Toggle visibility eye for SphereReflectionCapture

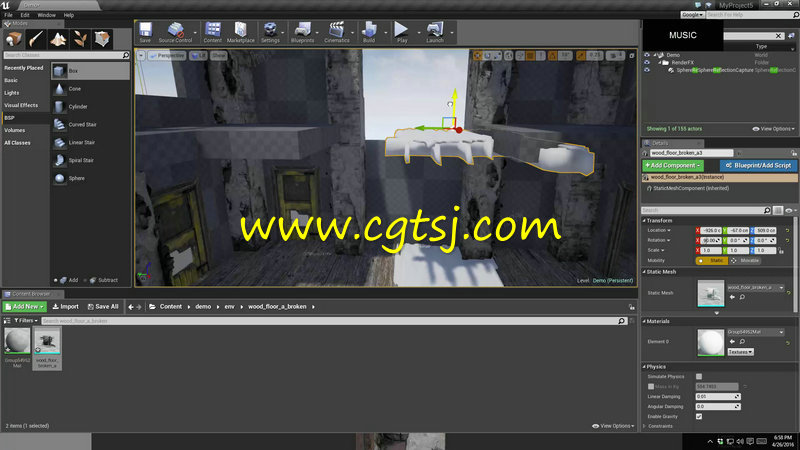(647, 70)
